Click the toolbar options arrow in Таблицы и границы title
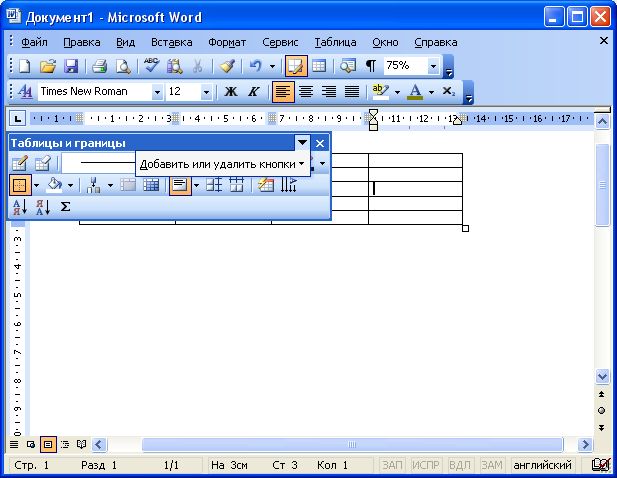Viewport: 617px width, 478px height. [x=302, y=143]
